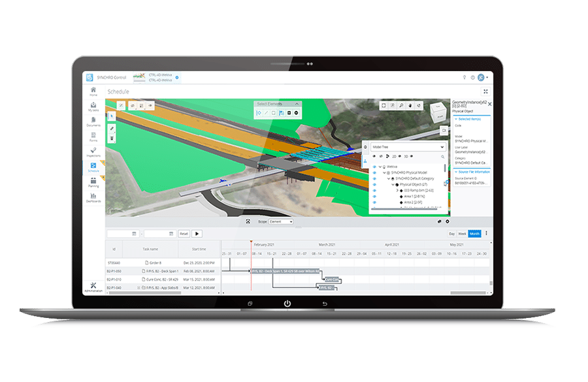The image size is (588, 382).
Task: Click the model tree vertical scrollbar
Action: point(445,168)
